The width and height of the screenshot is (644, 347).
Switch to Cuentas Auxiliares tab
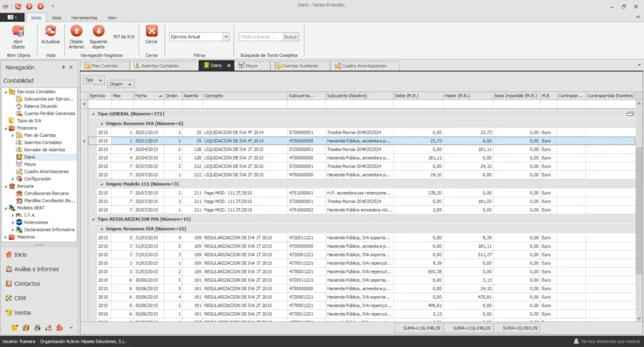pos(300,65)
